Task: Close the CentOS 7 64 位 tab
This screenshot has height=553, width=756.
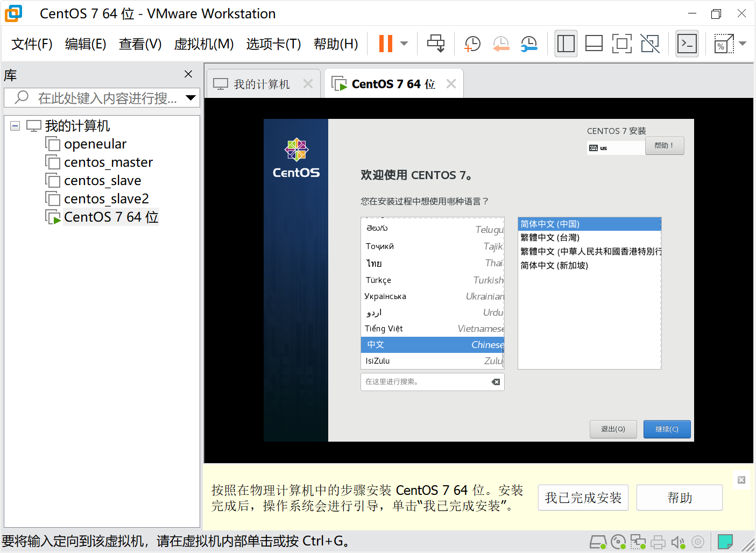Action: pos(451,84)
